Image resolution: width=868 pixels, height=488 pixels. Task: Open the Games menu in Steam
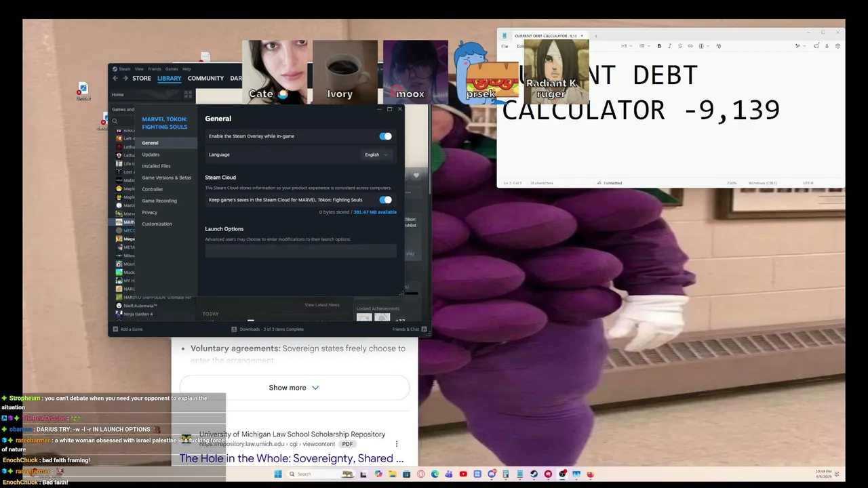(172, 68)
